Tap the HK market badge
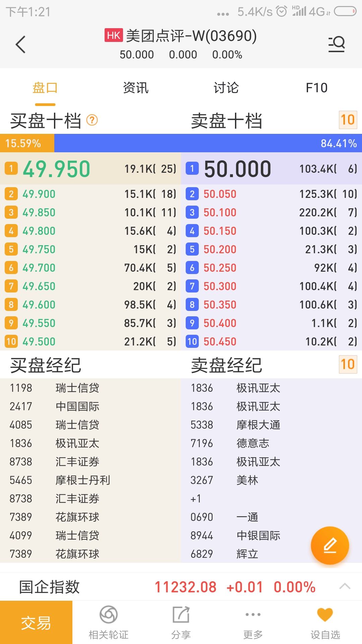Image resolution: width=362 pixels, height=644 pixels. click(x=114, y=35)
